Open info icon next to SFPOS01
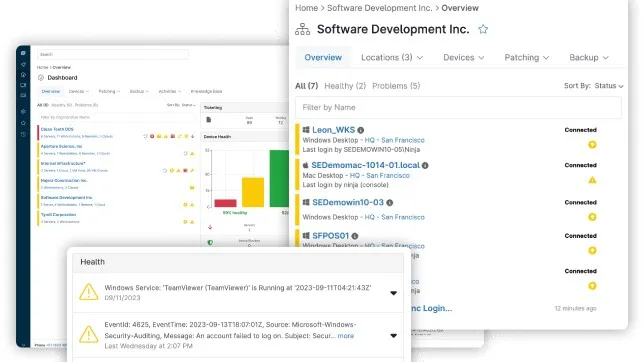The height and width of the screenshot is (362, 644). pos(355,236)
